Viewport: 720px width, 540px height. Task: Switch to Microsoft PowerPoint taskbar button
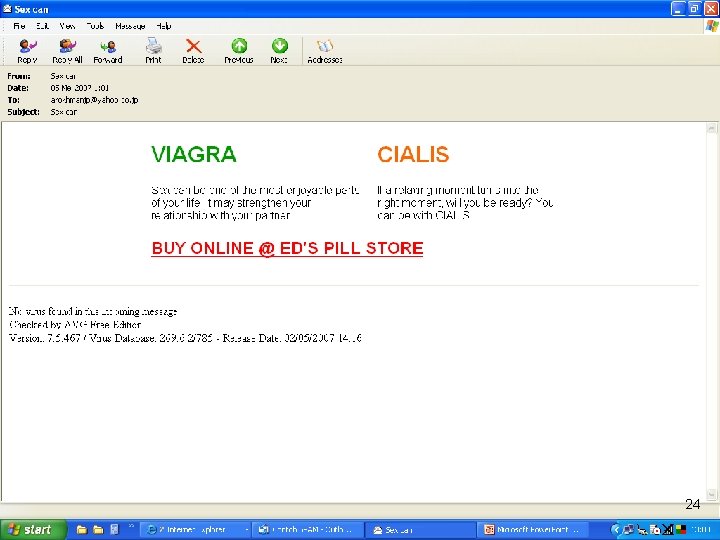pyautogui.click(x=533, y=530)
